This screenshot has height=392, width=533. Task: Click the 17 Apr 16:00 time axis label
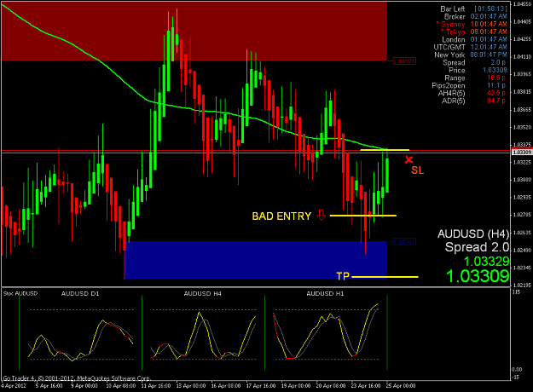(261, 386)
